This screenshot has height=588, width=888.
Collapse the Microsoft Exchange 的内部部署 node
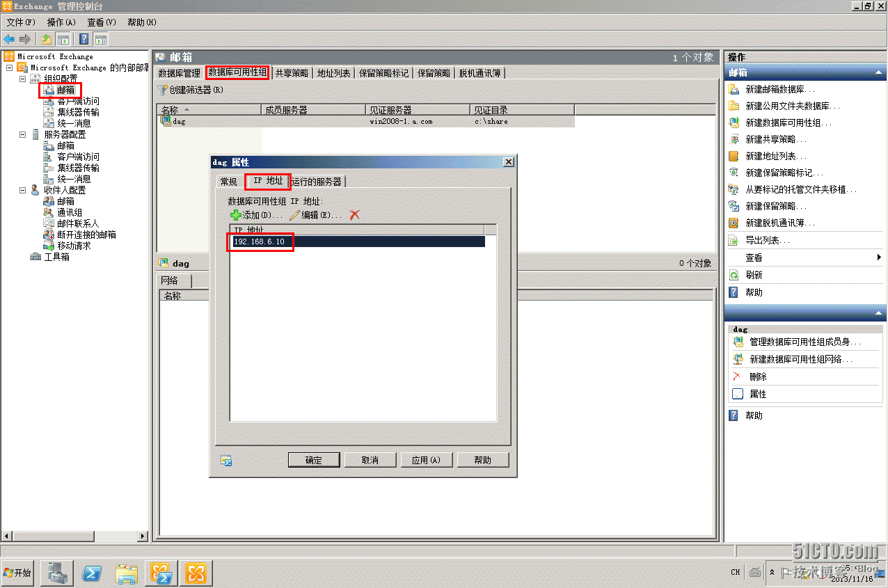point(9,67)
